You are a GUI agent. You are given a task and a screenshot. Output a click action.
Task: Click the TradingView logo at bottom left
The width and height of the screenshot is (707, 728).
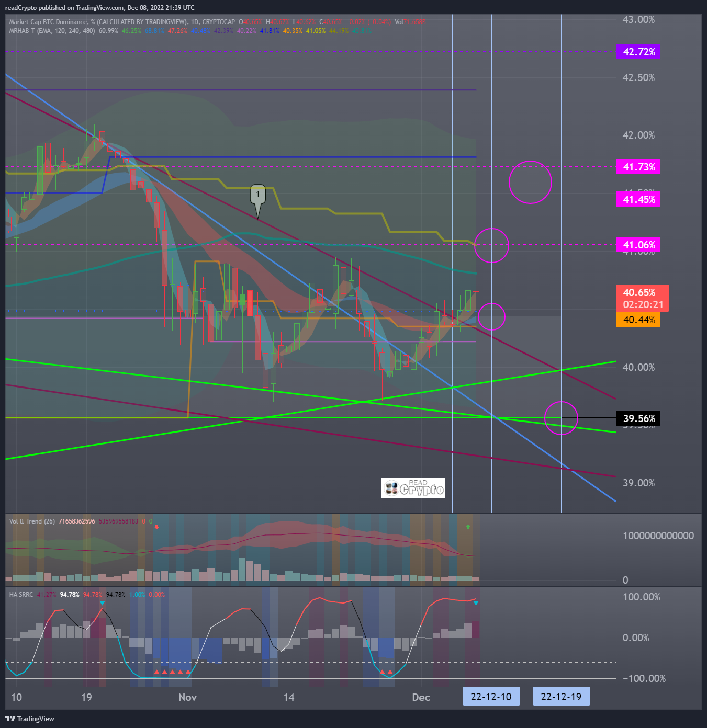click(x=30, y=719)
